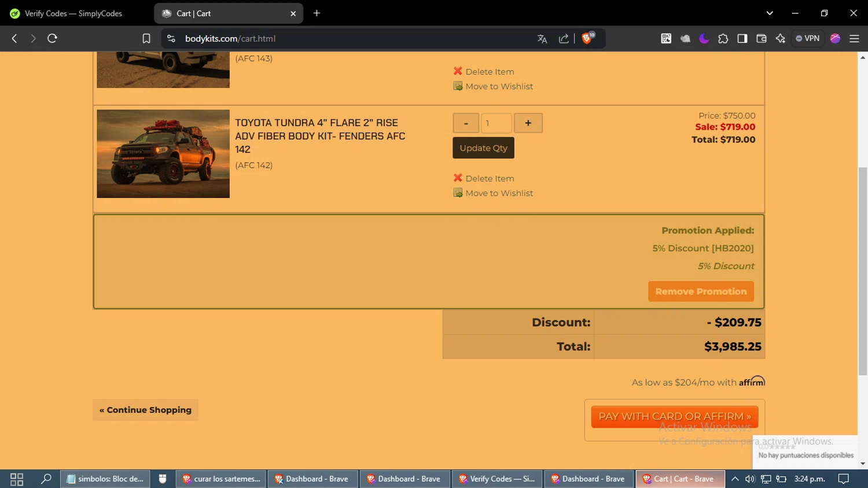868x488 pixels.
Task: Delete the AFC 143 item
Action: (x=490, y=72)
